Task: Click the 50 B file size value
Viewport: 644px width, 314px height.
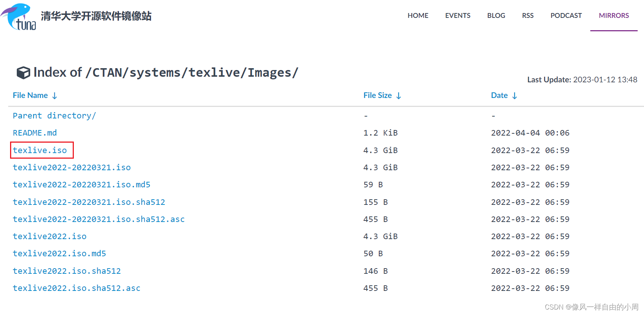Action: pos(373,254)
